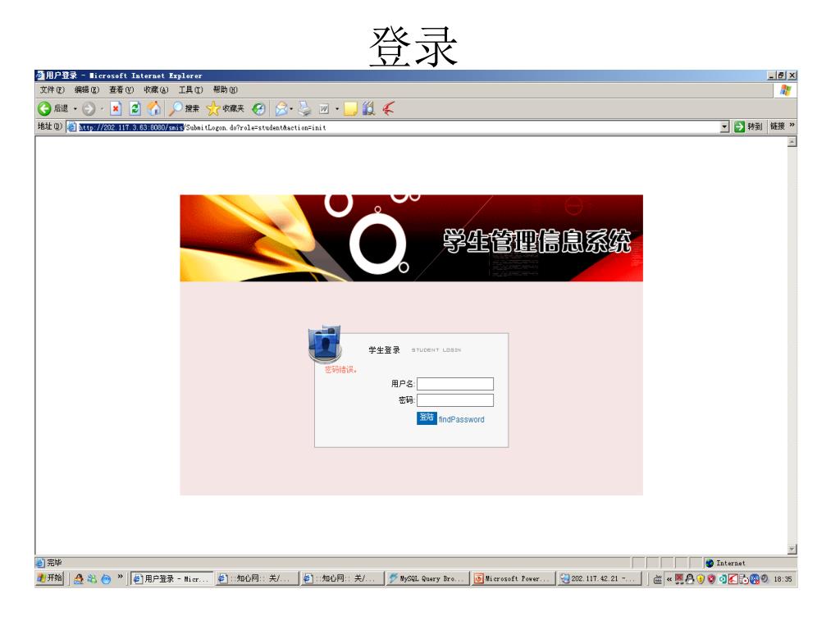
Task: Click the Print printer icon
Action: [305, 109]
